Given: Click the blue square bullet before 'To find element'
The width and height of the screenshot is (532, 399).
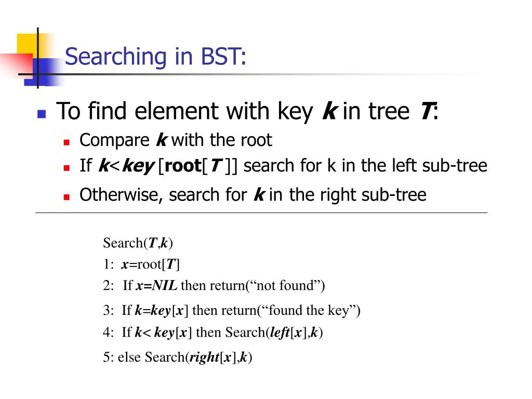Looking at the screenshot, I should 42,114.
